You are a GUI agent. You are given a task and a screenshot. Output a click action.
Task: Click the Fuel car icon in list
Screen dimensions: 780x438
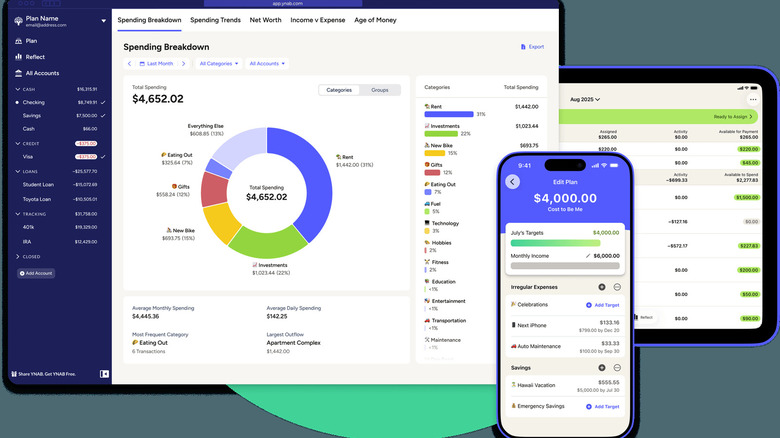click(427, 204)
